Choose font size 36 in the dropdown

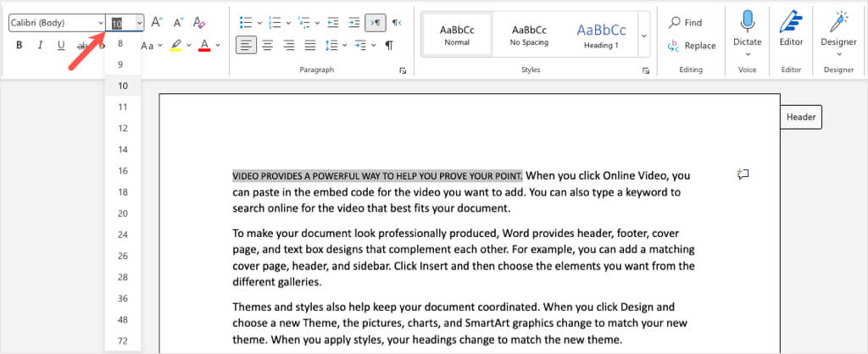coord(123,298)
